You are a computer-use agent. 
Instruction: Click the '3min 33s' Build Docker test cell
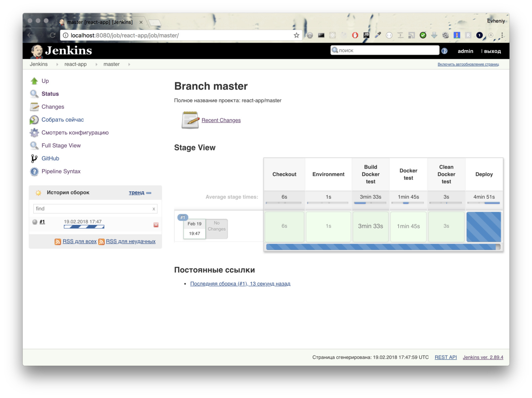[x=370, y=226]
